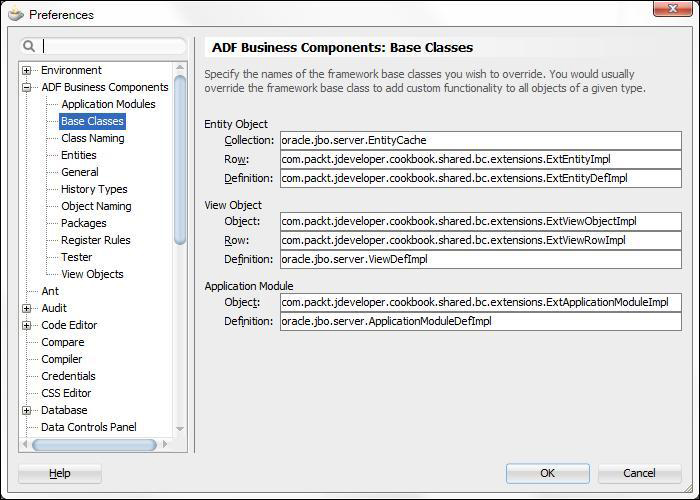Viewport: 700px width, 500px height.
Task: Click the search magnifier icon
Action: click(x=29, y=46)
